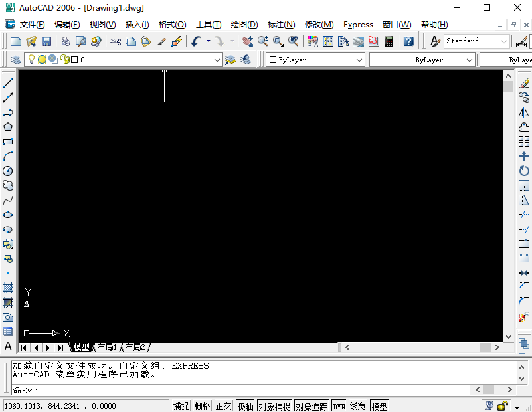
Task: Click the 对象捕捉 status button
Action: coord(274,406)
